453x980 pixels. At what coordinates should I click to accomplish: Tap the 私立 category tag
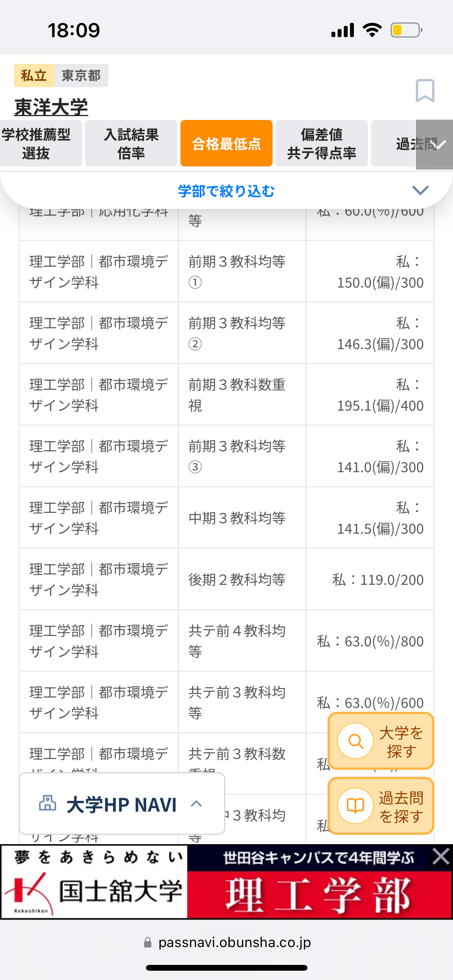pos(34,75)
